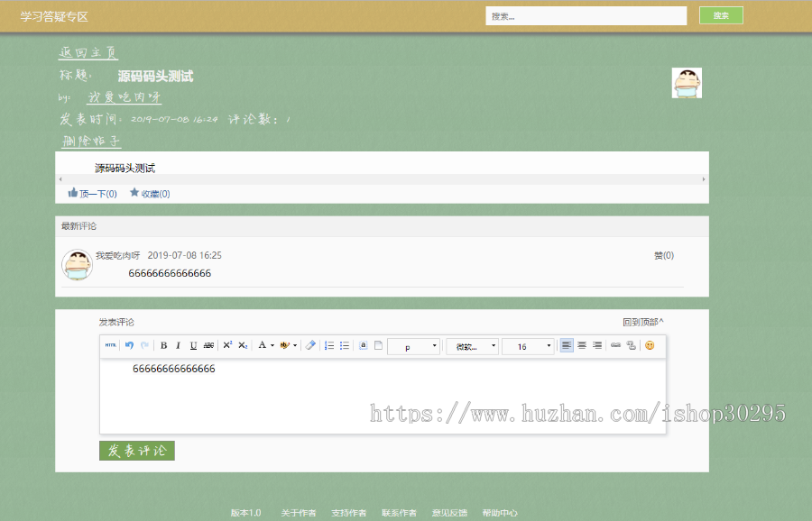Open font color dropdown arrow

point(272,345)
